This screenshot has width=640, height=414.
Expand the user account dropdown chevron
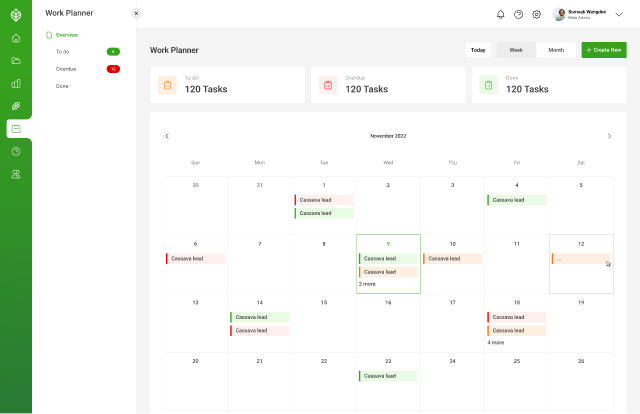(619, 15)
